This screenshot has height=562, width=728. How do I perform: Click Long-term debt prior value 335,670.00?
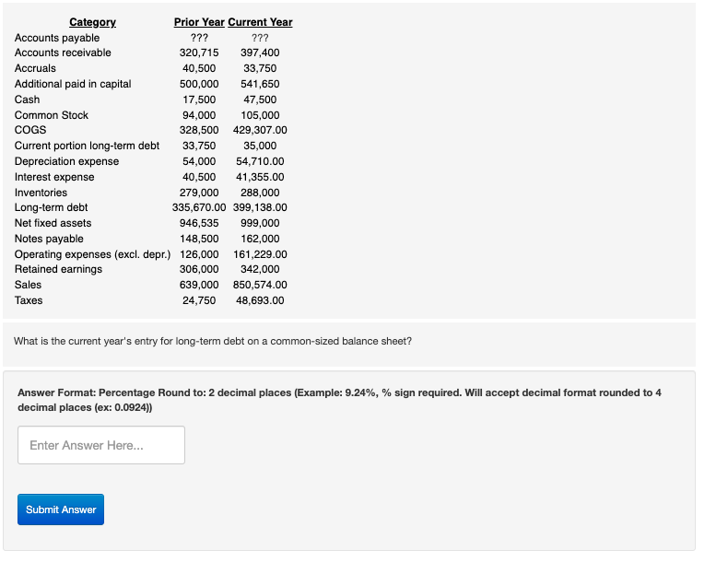pyautogui.click(x=199, y=207)
